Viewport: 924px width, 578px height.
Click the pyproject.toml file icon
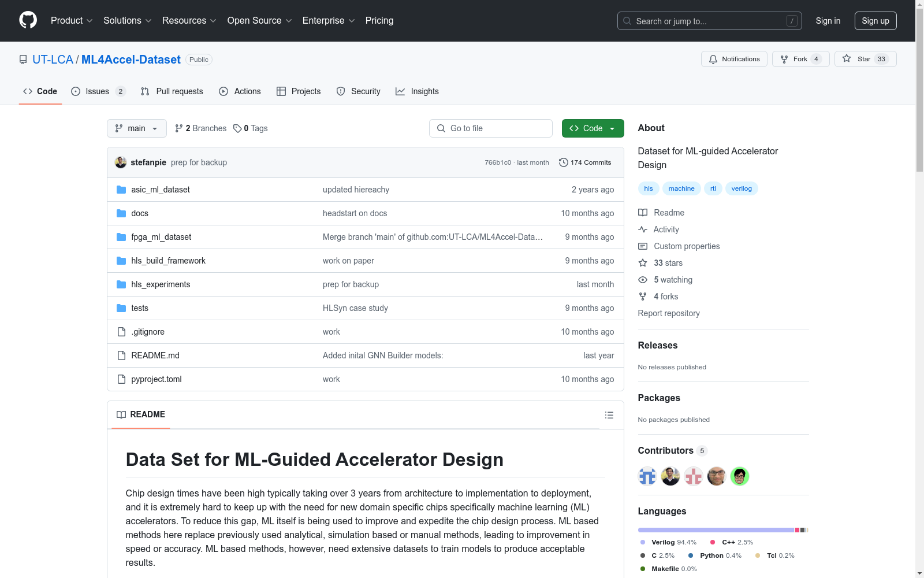point(121,379)
